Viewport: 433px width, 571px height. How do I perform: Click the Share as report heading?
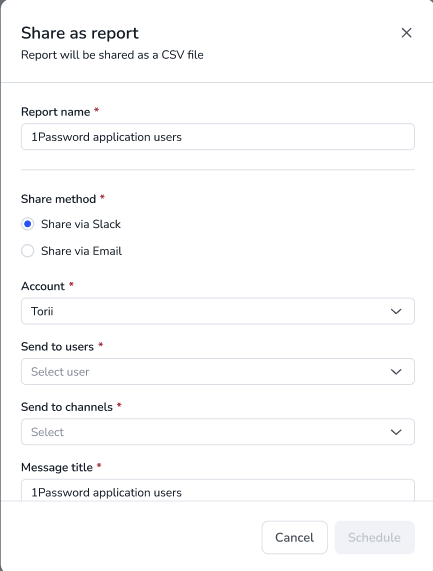tap(80, 33)
